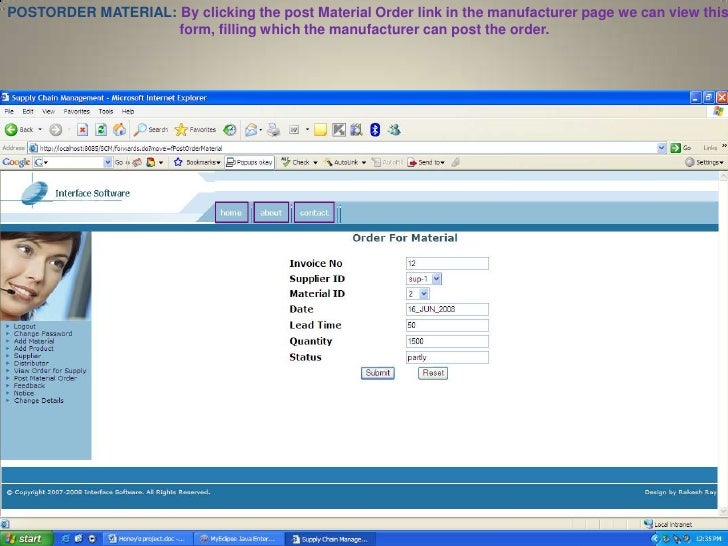
Task: Click the grey arrow box toolbar icon
Action: click(339, 130)
